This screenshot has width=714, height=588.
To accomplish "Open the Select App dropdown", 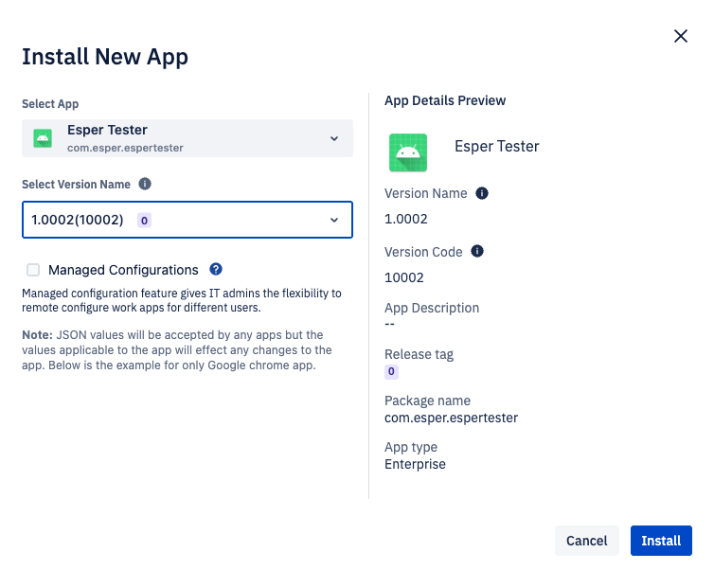I will (x=187, y=138).
